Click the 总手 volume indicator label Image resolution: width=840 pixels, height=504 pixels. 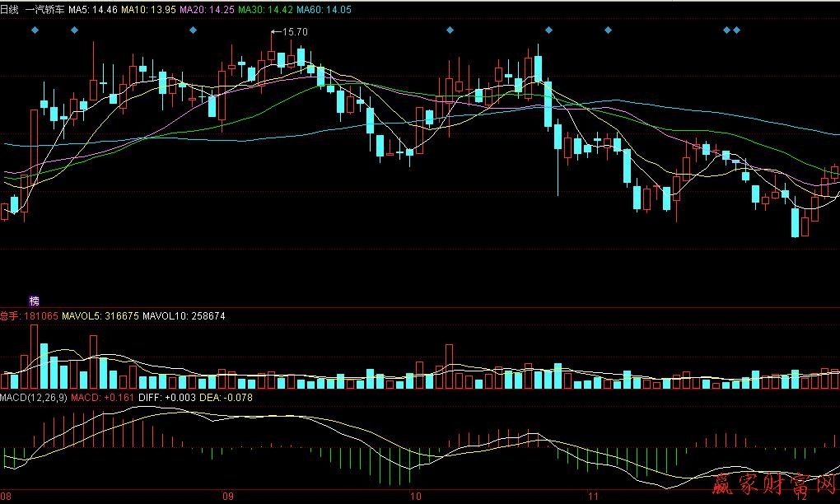10,315
